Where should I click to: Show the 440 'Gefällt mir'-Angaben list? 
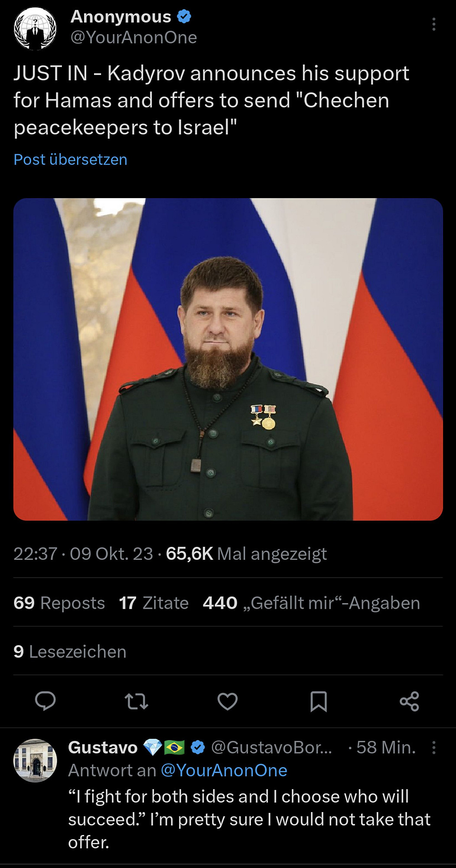[311, 603]
